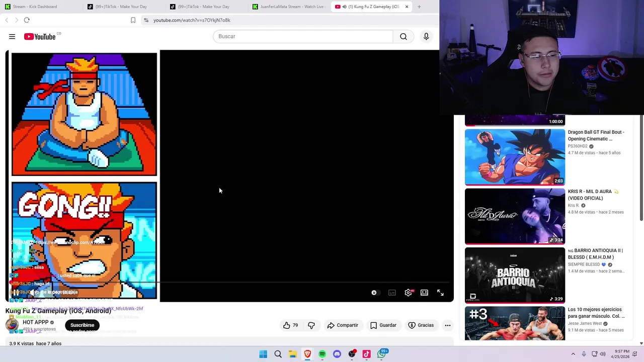Switch to JuanFerLaMata Stream tab

coord(289,7)
